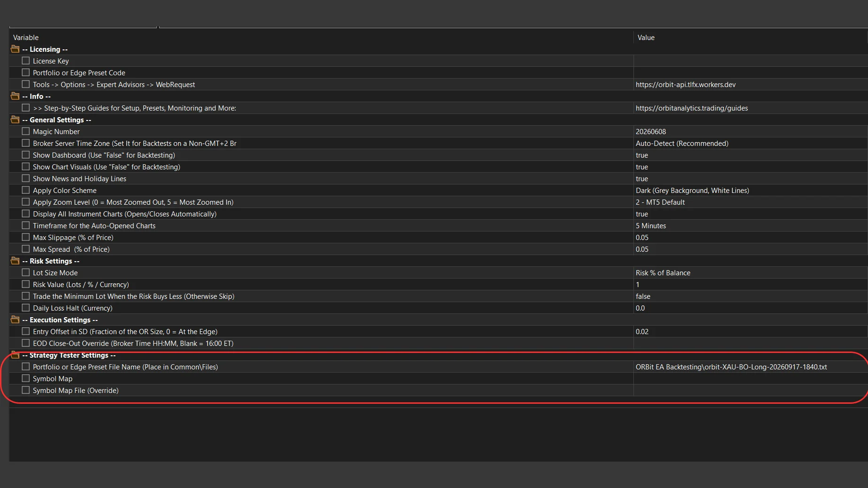Edit the empty License Key value field
The image size is (868, 488).
coord(751,61)
